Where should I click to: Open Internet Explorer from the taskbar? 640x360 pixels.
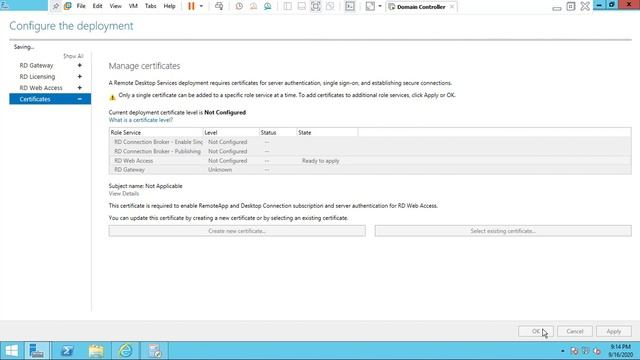[x=125, y=351]
